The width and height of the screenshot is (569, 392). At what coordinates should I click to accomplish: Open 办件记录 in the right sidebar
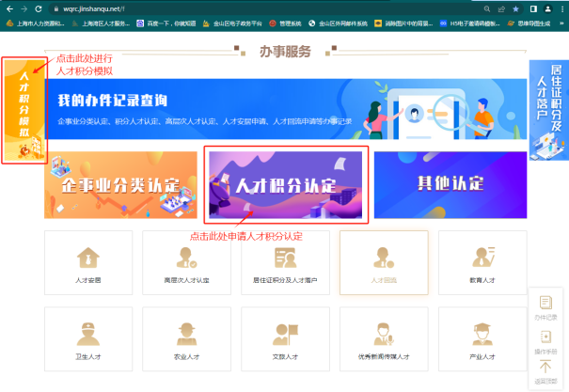click(546, 307)
